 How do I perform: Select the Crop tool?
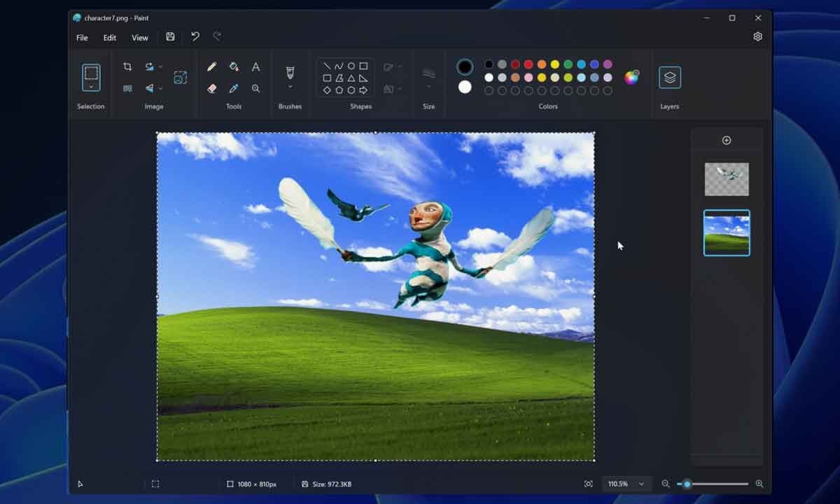pos(127,66)
